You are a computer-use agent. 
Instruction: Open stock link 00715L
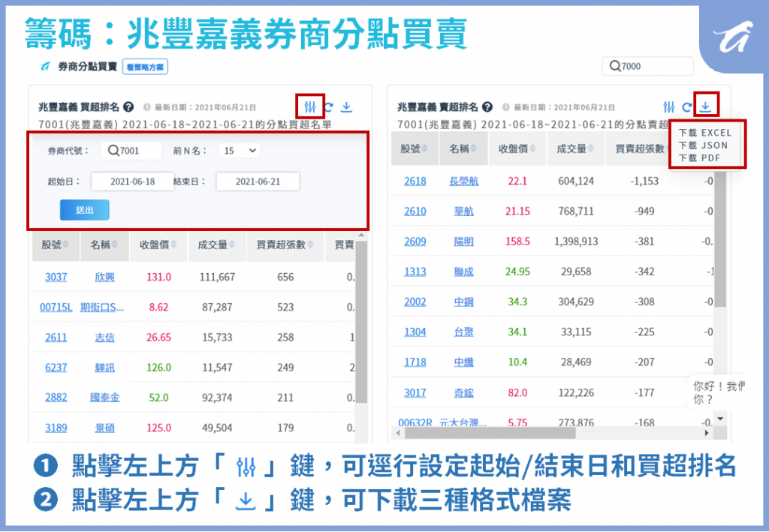pyautogui.click(x=56, y=307)
